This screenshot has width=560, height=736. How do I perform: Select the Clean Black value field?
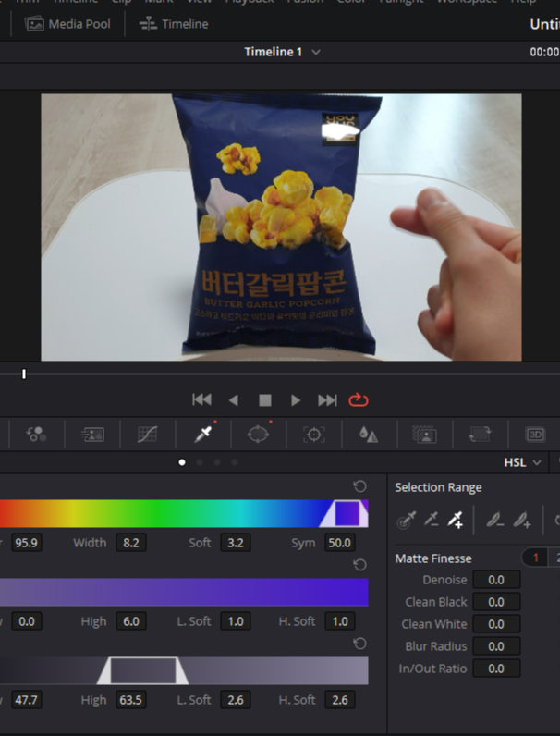click(x=496, y=602)
